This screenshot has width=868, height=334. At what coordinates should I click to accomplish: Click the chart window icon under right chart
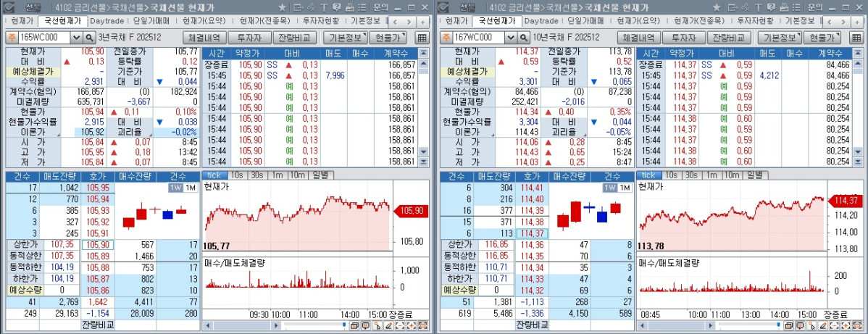[x=788, y=326]
